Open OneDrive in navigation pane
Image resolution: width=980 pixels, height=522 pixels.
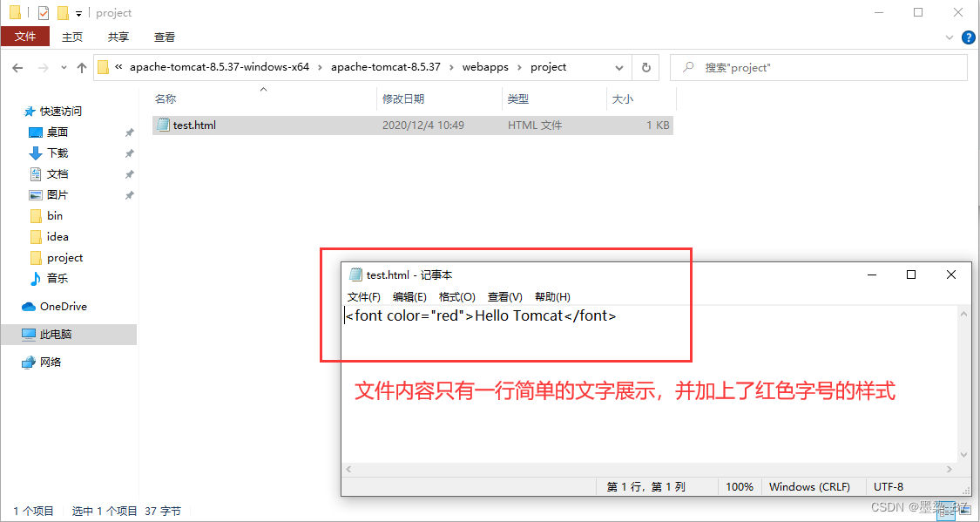point(63,307)
